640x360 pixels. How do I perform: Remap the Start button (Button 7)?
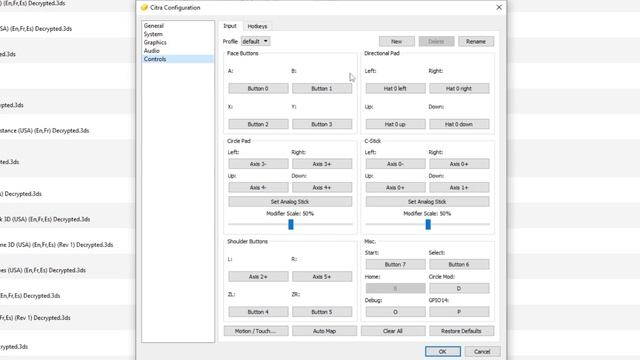click(x=395, y=264)
